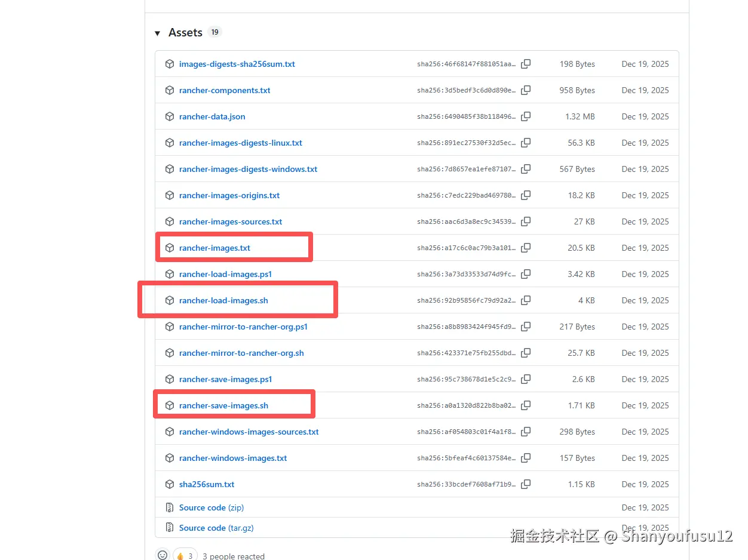The width and height of the screenshot is (748, 560).
Task: Download rancher-mirror-to-rancher-org.ps1
Action: tap(244, 327)
